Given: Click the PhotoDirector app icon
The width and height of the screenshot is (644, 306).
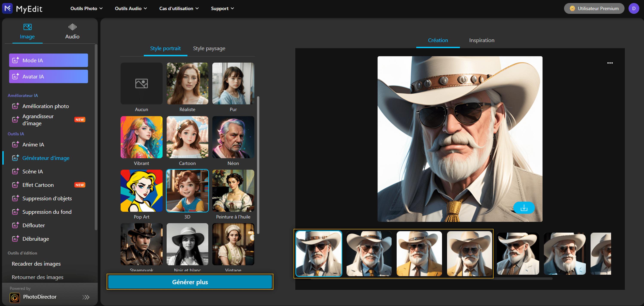Looking at the screenshot, I should pos(15,297).
